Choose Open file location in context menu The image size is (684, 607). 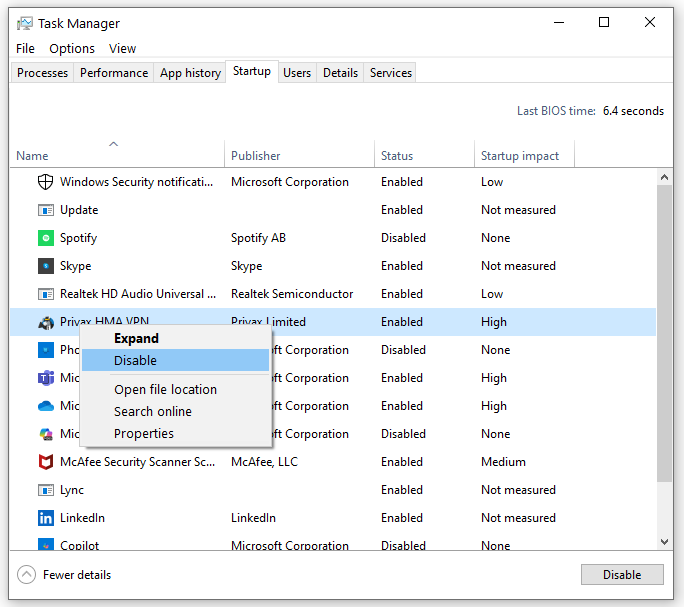pos(175,389)
